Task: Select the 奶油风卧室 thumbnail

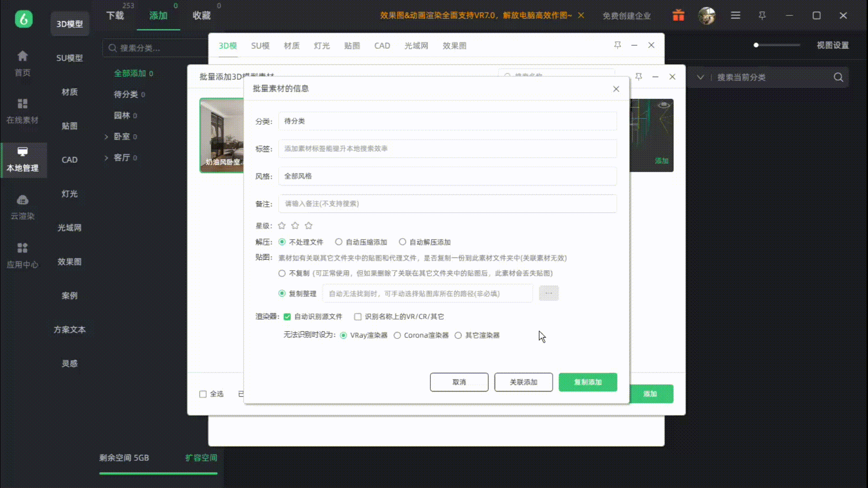Action: click(222, 135)
